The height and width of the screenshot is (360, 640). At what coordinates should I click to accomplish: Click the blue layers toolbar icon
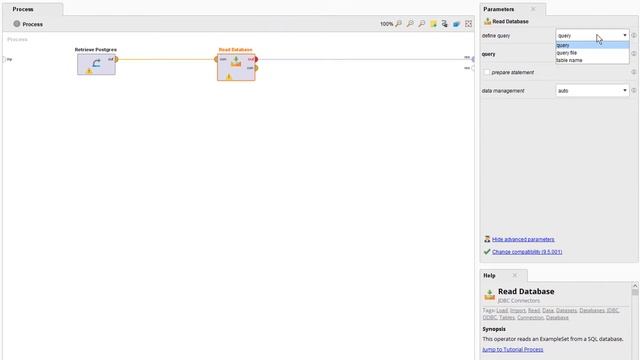(456, 24)
